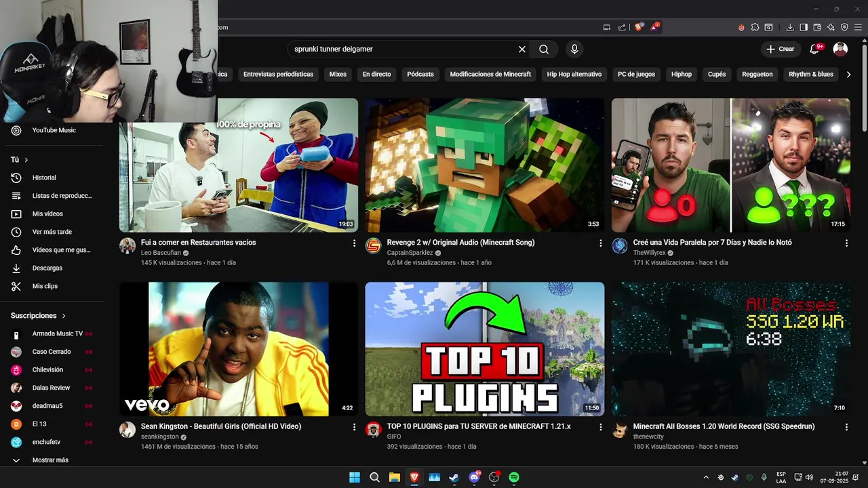This screenshot has width=868, height=488.
Task: Open the Brave Wallet icon
Action: (817, 27)
